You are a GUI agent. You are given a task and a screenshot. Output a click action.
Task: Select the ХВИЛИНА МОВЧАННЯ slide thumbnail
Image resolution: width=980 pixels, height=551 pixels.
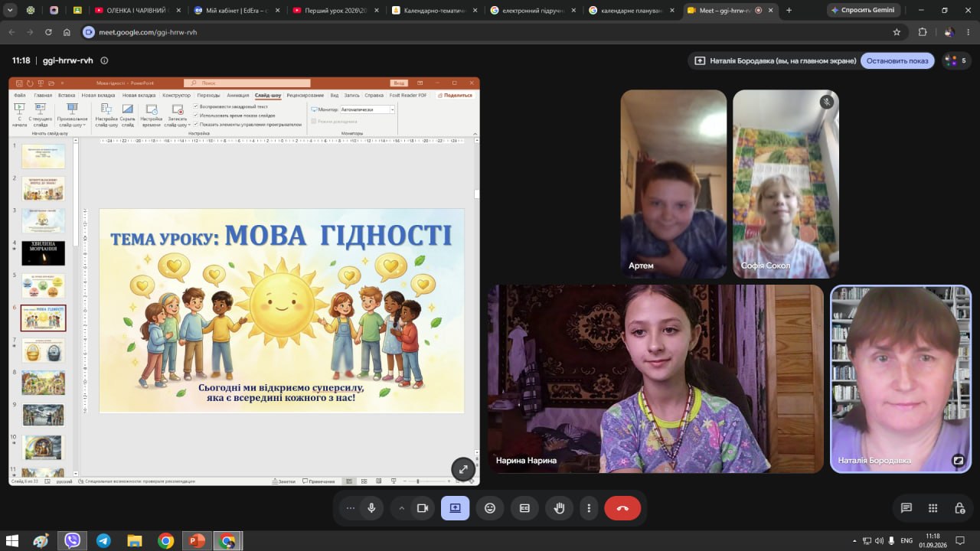[x=43, y=253]
